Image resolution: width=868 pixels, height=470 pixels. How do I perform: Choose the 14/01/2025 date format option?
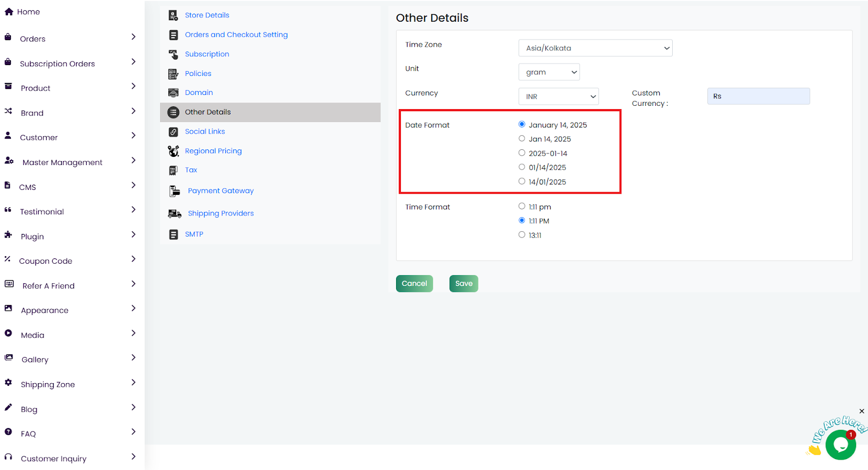click(x=522, y=181)
